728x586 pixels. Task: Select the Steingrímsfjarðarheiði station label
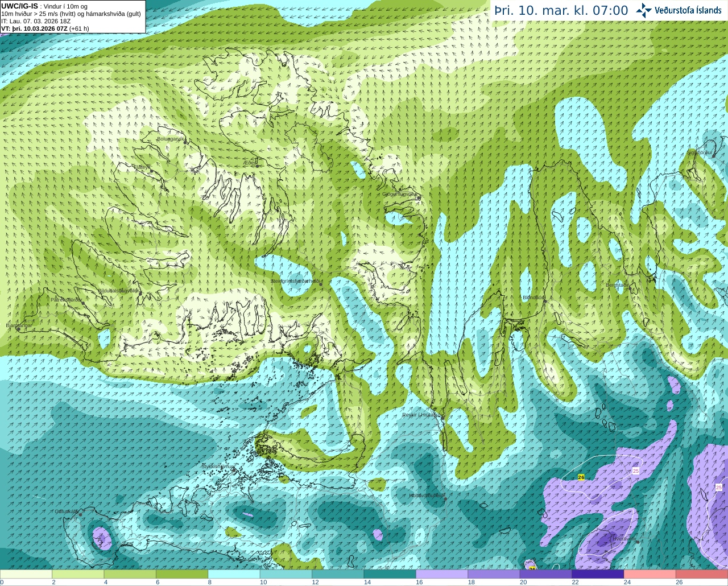coord(294,281)
